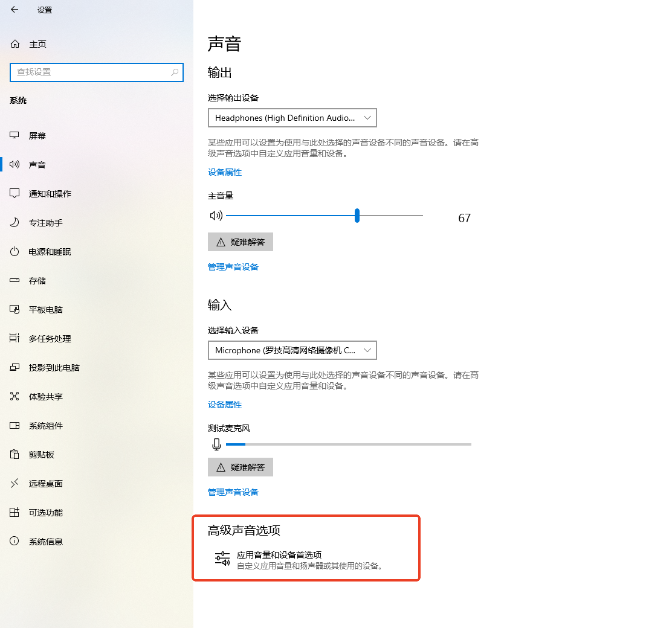This screenshot has width=672, height=628.
Task: Open 电源和睡眠 power icon
Action: tap(15, 251)
